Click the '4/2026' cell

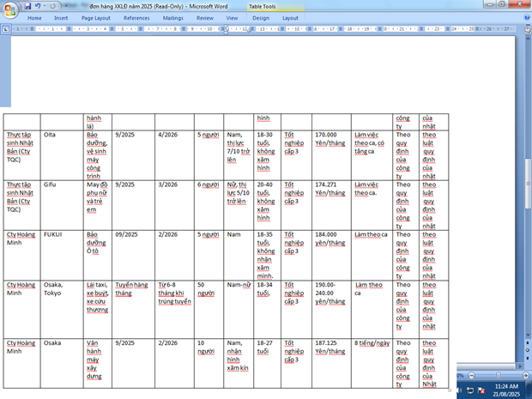pos(174,155)
